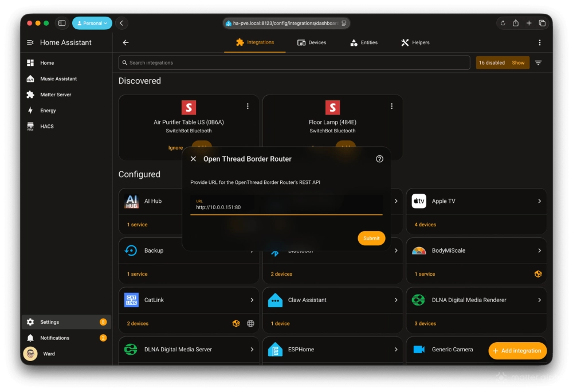Switch to the Entities tab

tap(364, 42)
